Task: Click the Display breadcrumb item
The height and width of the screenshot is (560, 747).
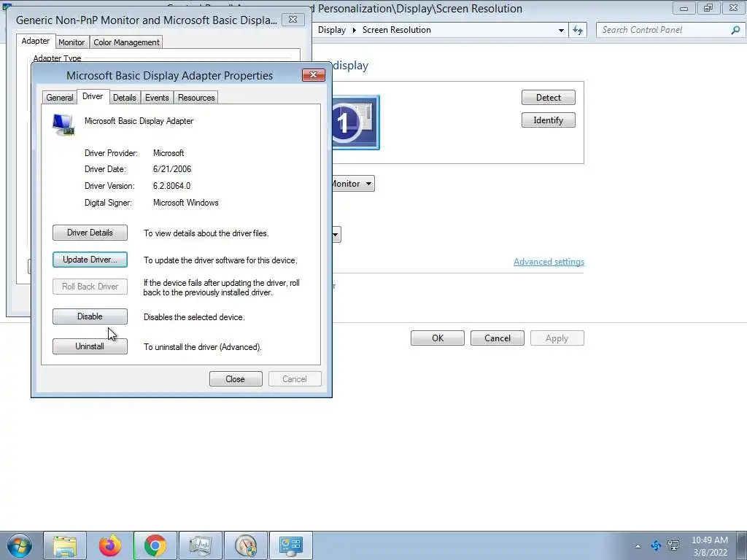Action: (x=332, y=30)
